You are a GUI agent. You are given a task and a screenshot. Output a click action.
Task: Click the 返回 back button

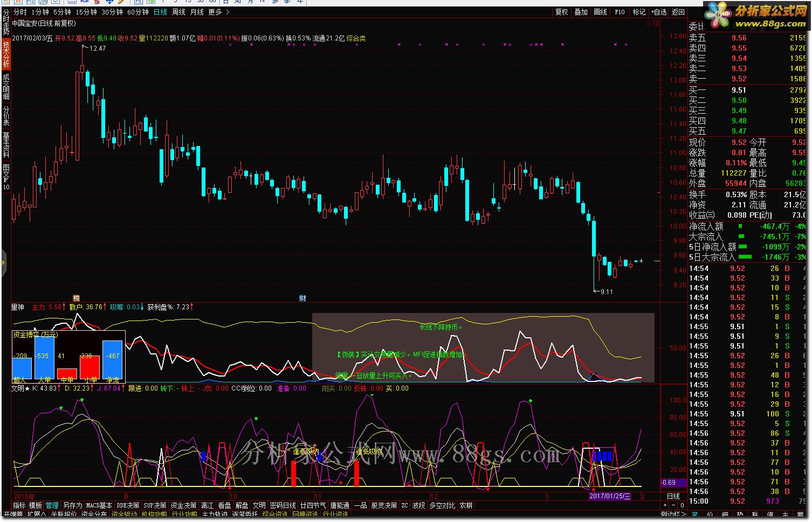pyautogui.click(x=678, y=12)
